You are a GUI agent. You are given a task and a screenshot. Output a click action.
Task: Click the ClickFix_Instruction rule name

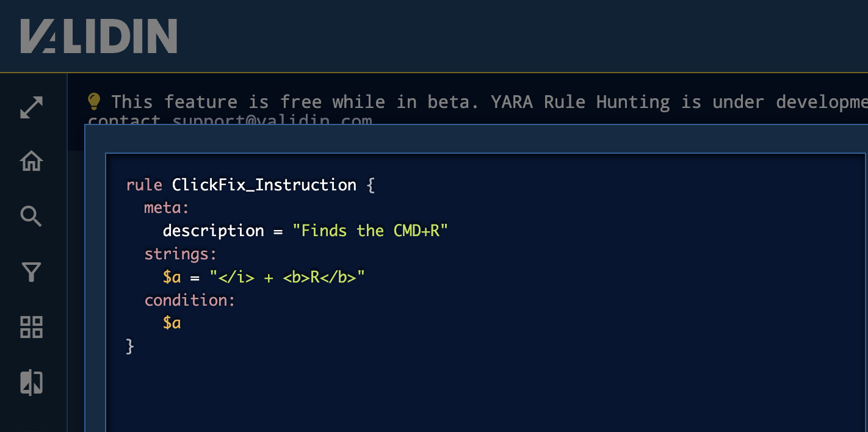pos(264,185)
